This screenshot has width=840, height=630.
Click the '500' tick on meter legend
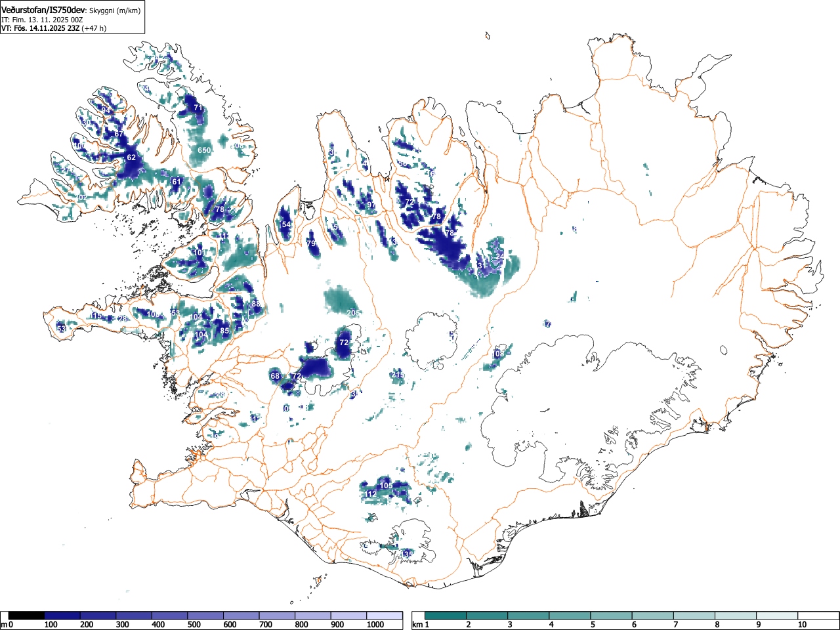coord(194,625)
